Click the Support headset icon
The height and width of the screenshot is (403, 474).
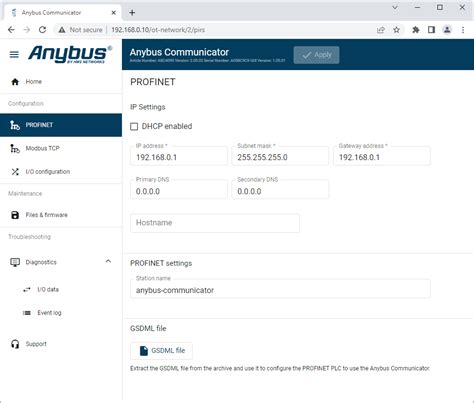pos(15,344)
